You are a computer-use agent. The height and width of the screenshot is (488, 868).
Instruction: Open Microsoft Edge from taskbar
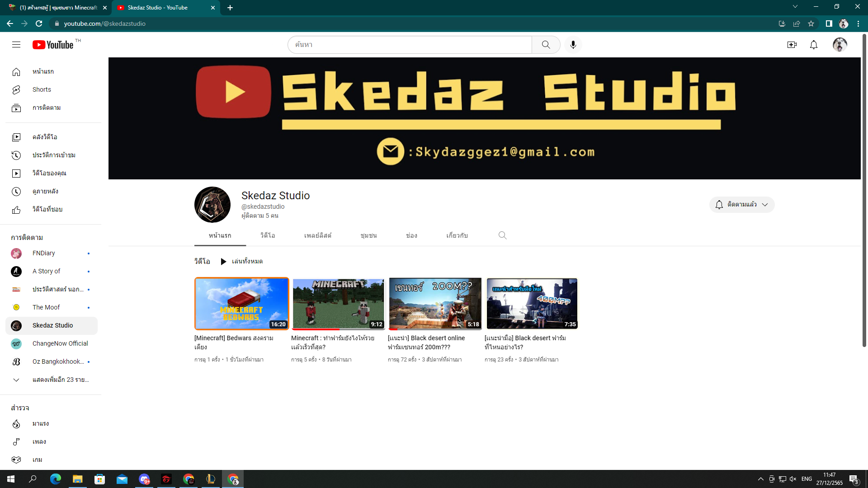(56, 479)
